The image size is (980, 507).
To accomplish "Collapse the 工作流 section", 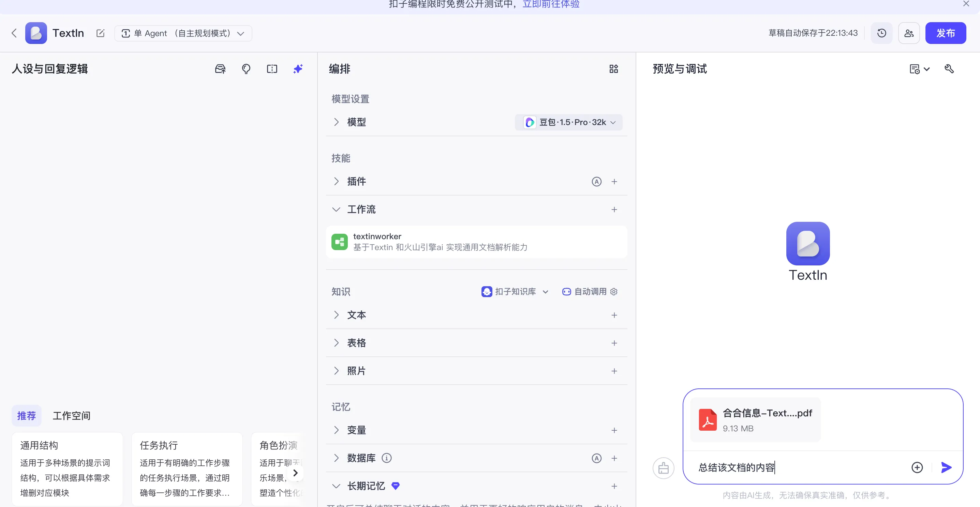I will 336,210.
